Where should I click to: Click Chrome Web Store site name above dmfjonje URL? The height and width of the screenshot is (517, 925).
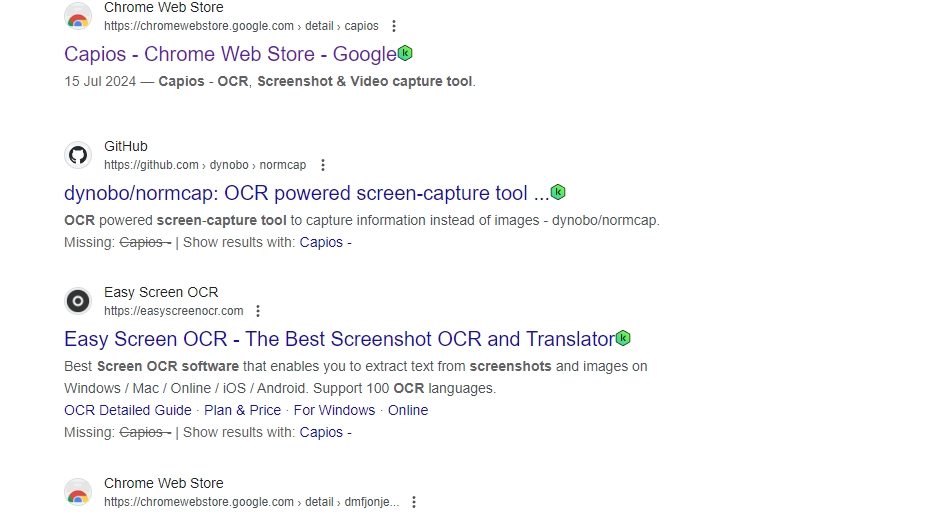[164, 483]
